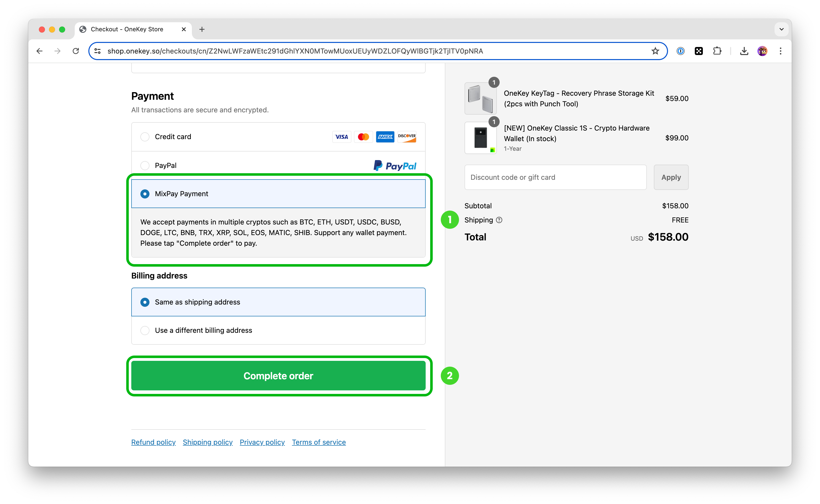Reload the checkout page

[x=76, y=51]
